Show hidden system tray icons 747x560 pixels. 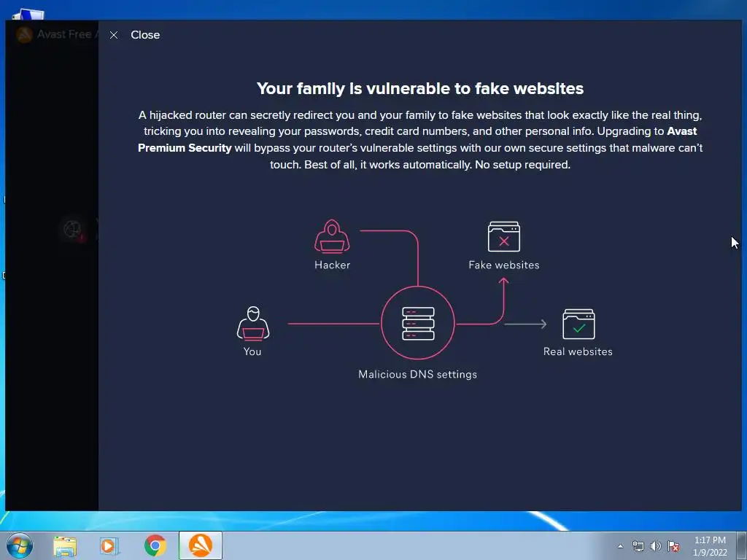(620, 546)
